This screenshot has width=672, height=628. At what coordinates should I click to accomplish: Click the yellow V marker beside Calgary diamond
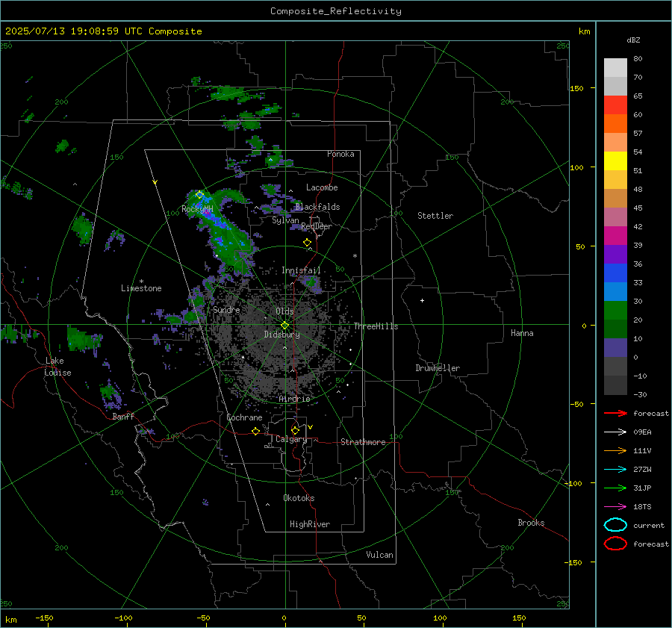pyautogui.click(x=311, y=427)
